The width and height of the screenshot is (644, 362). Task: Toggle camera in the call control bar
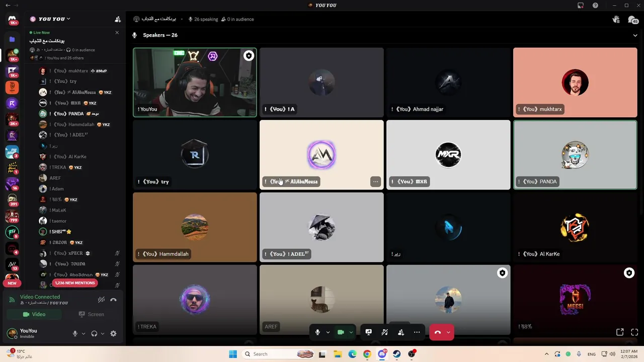tap(341, 332)
